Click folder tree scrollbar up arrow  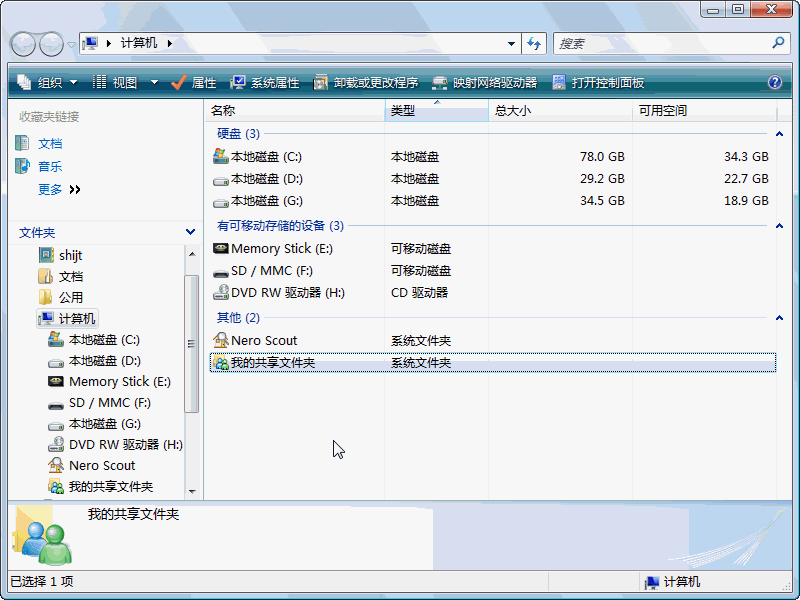[192, 254]
